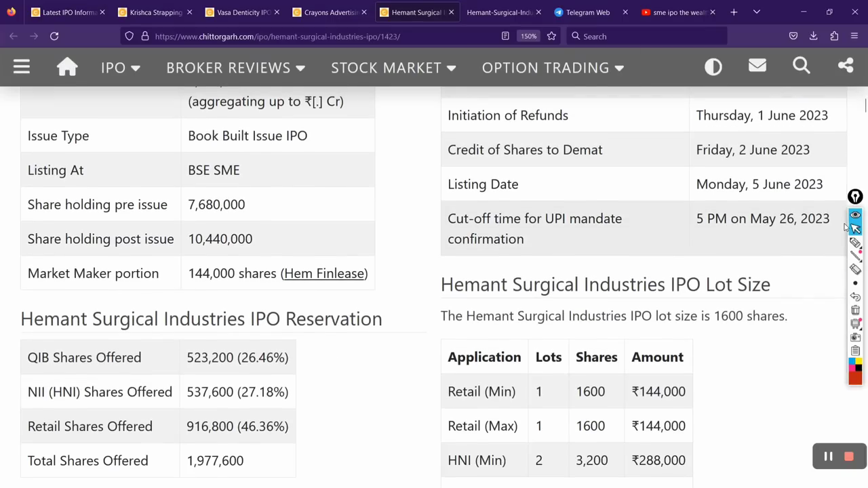Screen dimensions: 868x488
Task: Reload the page in Firefox
Action: (x=54, y=36)
